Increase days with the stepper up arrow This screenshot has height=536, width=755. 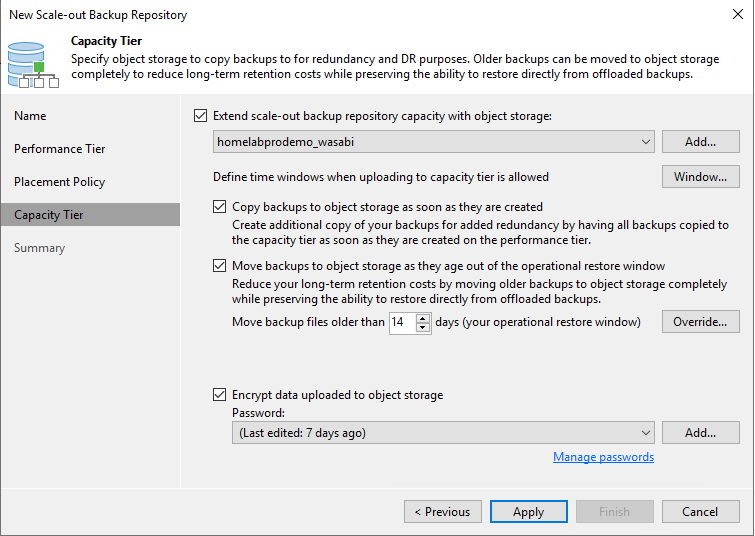[423, 318]
